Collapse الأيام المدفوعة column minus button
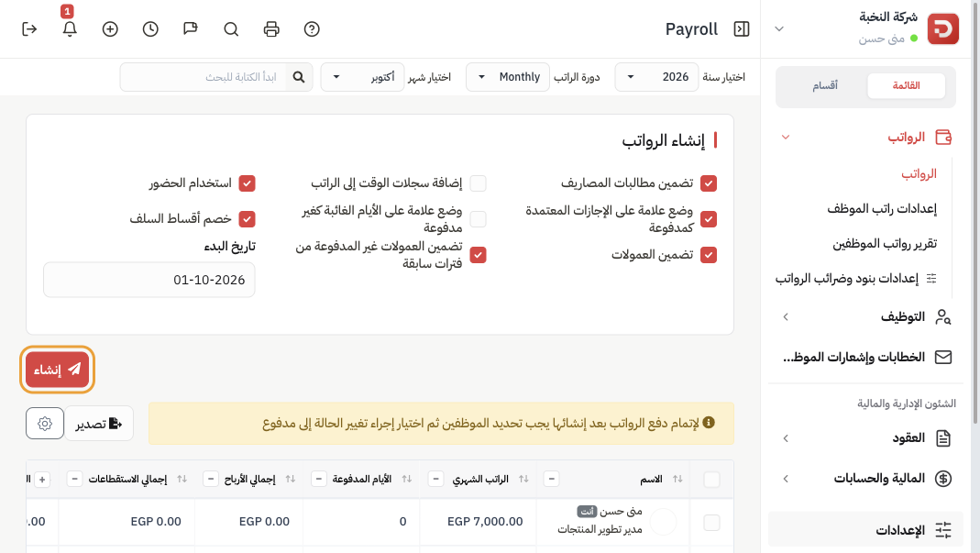 pos(319,480)
